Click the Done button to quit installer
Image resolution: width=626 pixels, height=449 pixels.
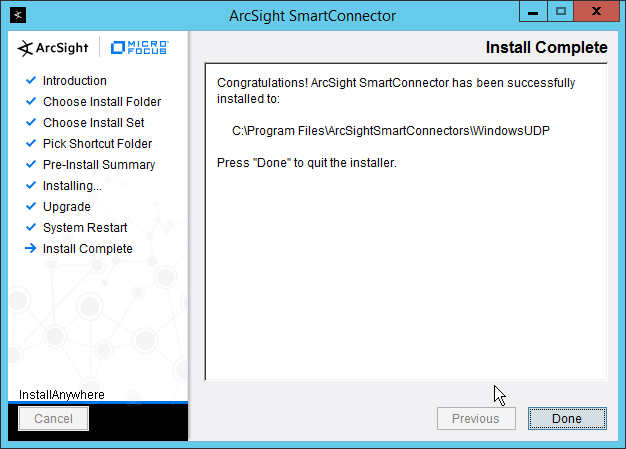(x=566, y=419)
